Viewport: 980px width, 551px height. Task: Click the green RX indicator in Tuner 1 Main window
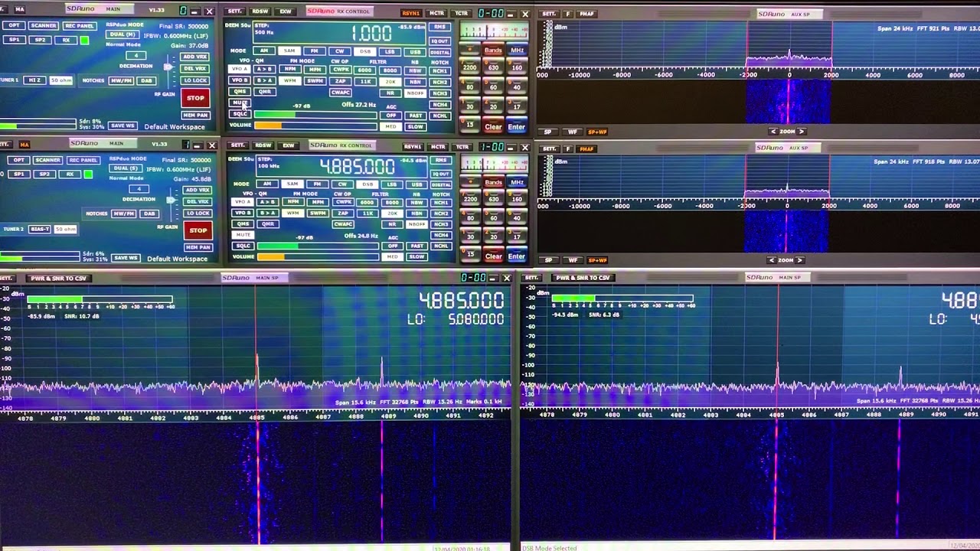[x=84, y=40]
